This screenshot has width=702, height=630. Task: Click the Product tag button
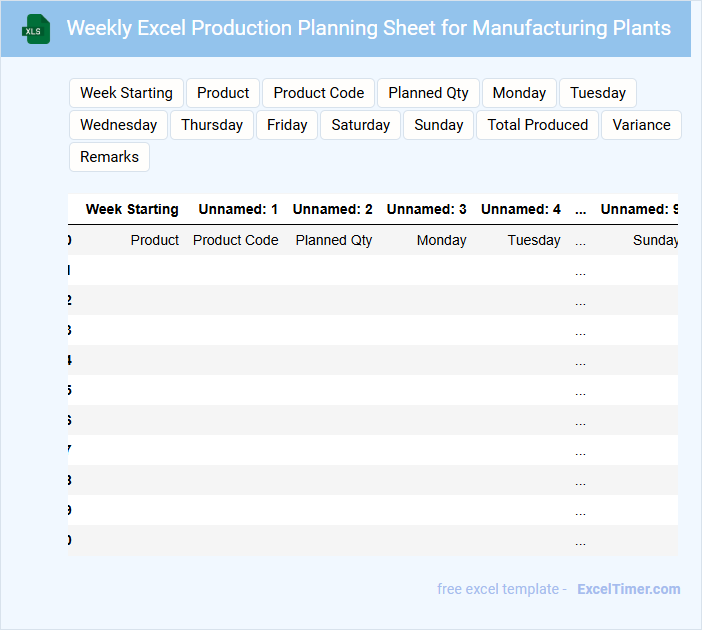[x=223, y=93]
